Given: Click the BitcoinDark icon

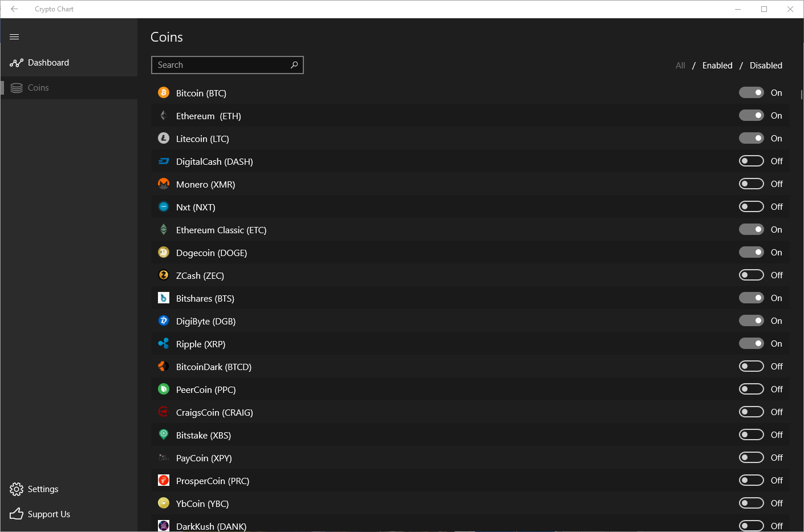Looking at the screenshot, I should pos(164,366).
